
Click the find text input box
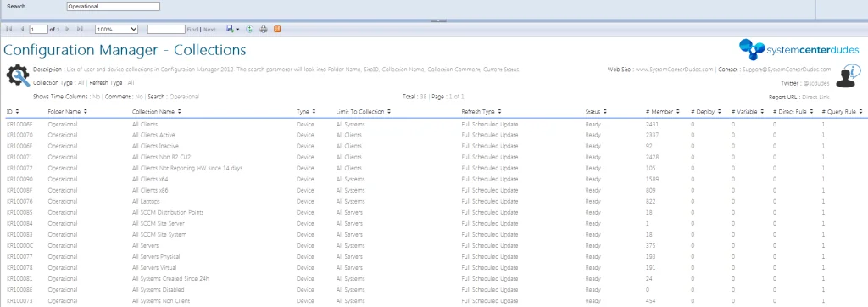[166, 29]
